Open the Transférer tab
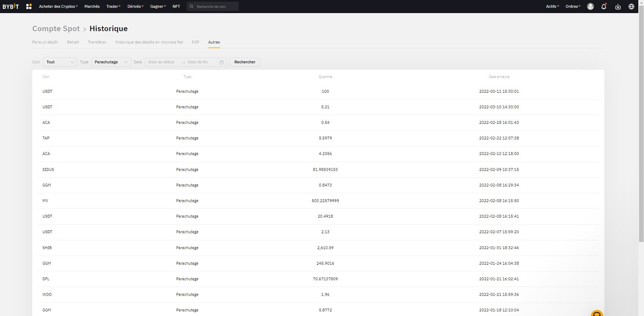The image size is (644, 316). point(97,42)
